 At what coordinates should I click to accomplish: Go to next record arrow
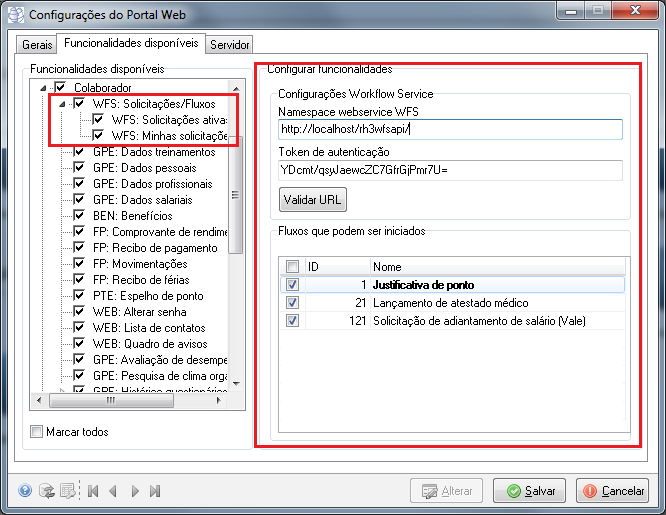(x=136, y=491)
